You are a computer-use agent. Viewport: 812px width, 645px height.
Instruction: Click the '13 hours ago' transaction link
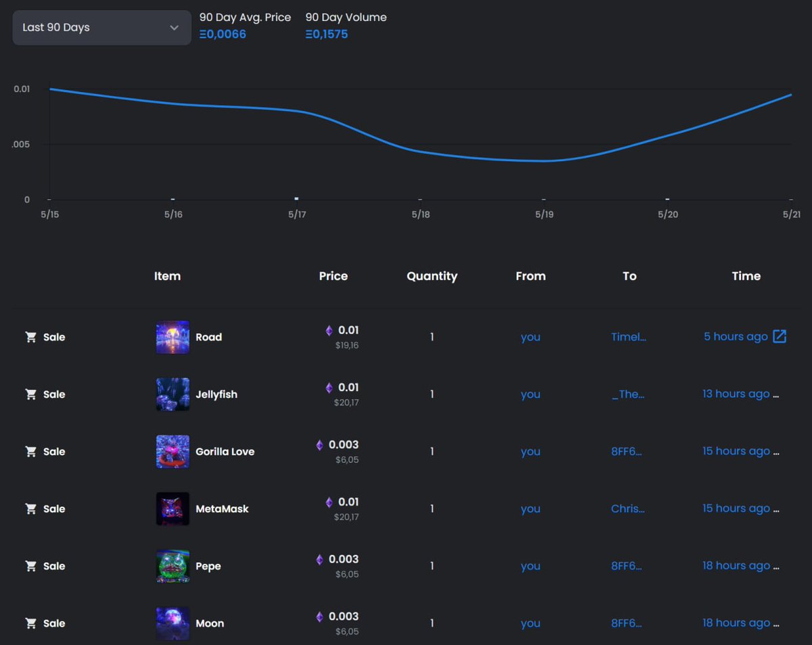[736, 394]
